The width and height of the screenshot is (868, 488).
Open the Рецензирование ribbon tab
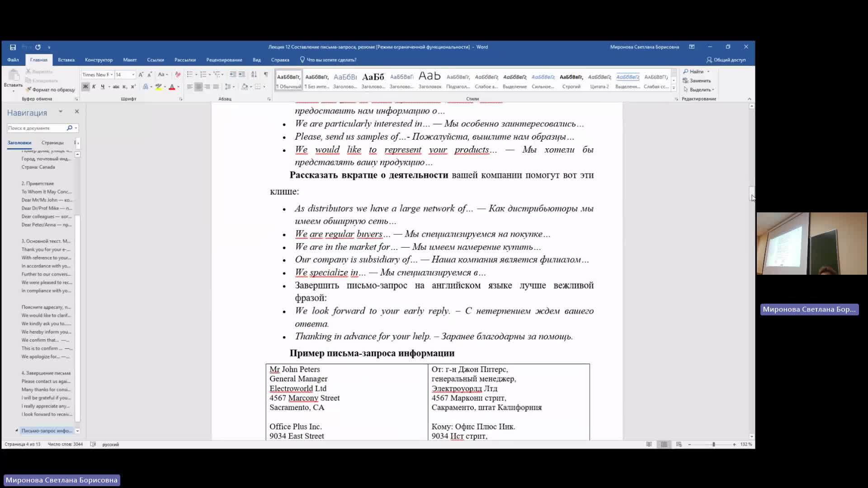[x=224, y=60]
